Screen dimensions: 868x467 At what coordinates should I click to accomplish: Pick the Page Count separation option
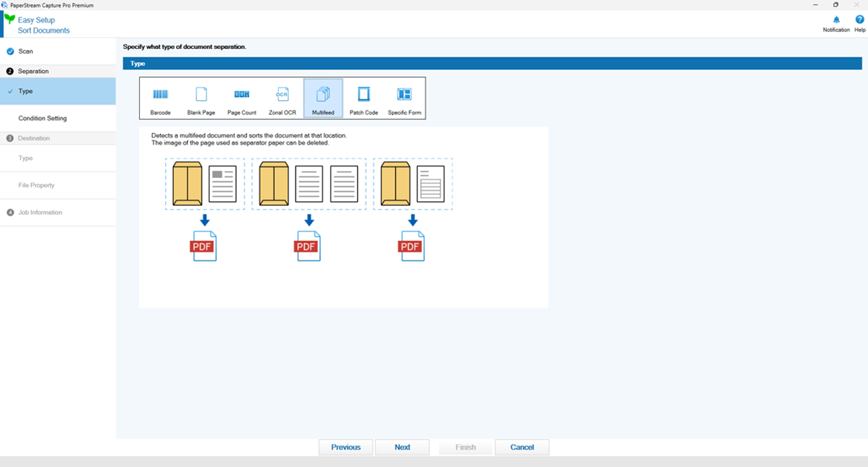(x=241, y=99)
